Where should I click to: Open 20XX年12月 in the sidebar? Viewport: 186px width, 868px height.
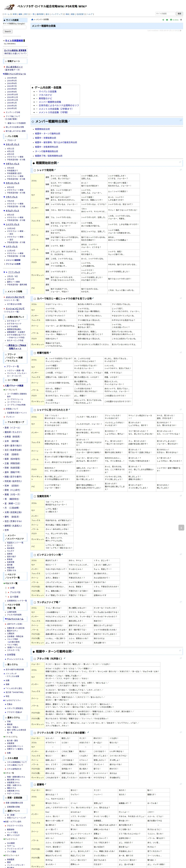pyautogui.click(x=12, y=100)
